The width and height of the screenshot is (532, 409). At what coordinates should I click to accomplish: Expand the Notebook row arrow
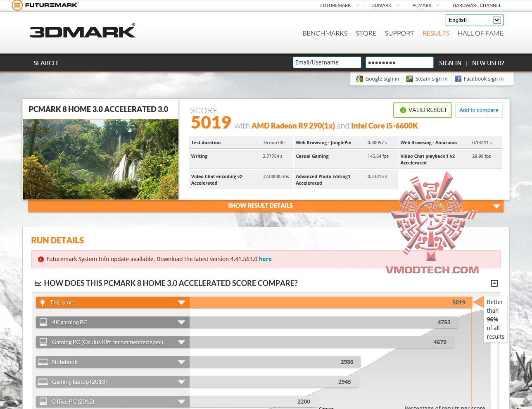181,362
